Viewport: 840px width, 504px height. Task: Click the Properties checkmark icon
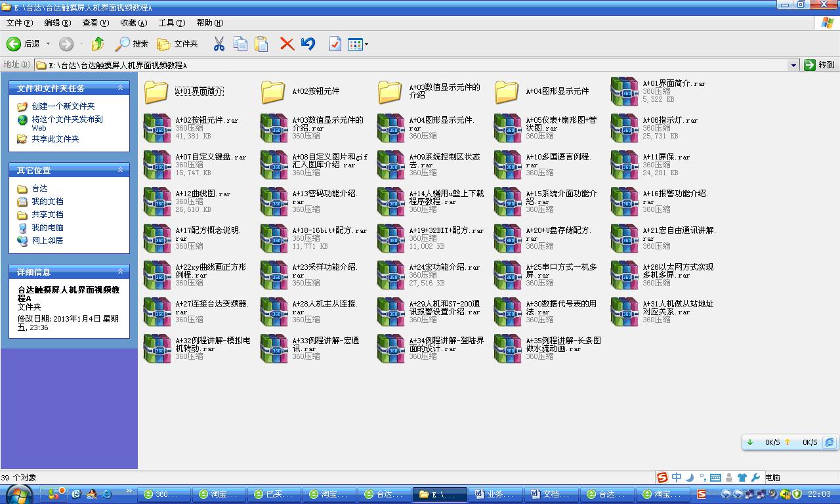tap(335, 44)
